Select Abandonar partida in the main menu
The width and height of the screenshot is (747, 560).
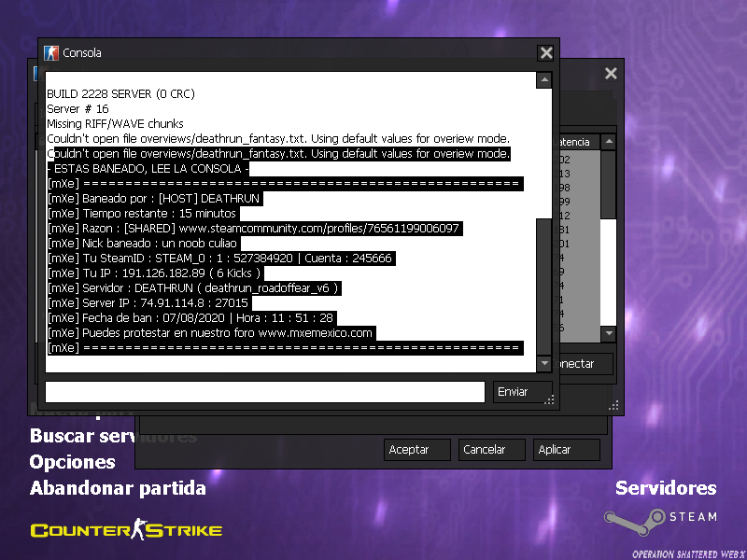[118, 488]
